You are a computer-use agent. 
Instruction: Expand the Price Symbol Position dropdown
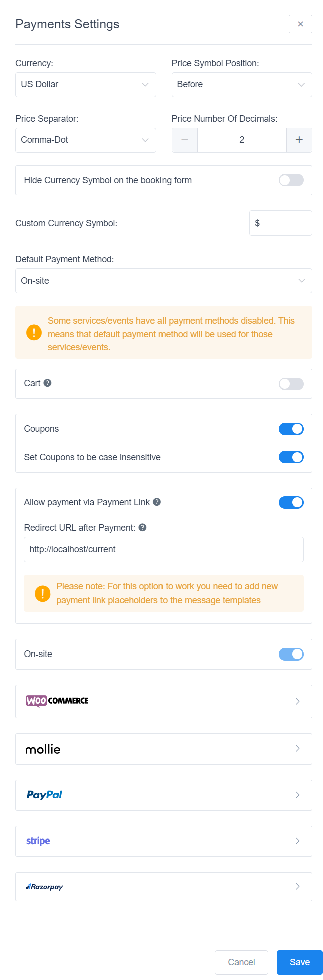(241, 84)
